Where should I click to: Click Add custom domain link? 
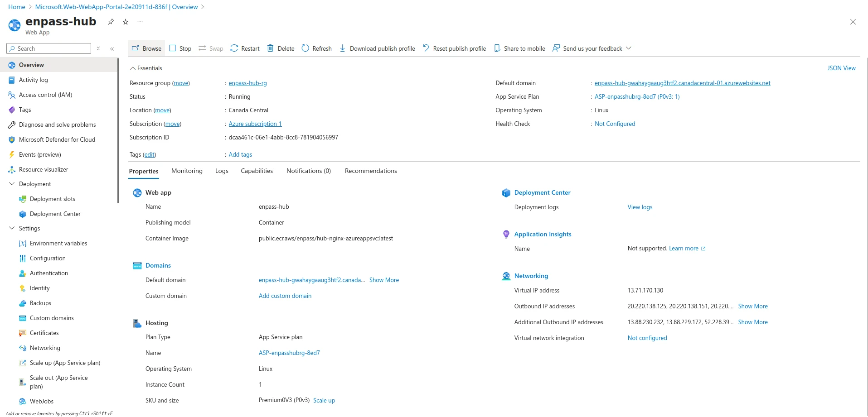(x=285, y=296)
